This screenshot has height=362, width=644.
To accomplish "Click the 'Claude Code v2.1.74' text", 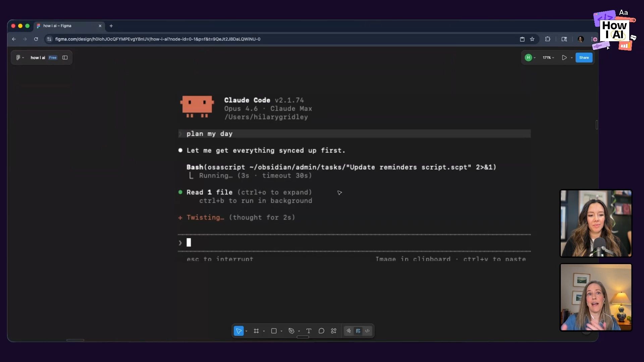I will point(264,100).
